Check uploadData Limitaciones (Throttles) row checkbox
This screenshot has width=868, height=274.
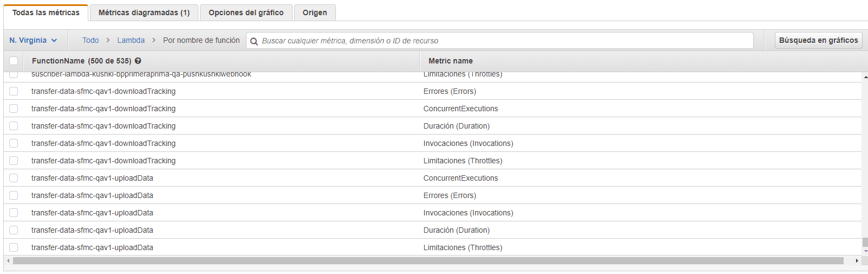point(14,247)
